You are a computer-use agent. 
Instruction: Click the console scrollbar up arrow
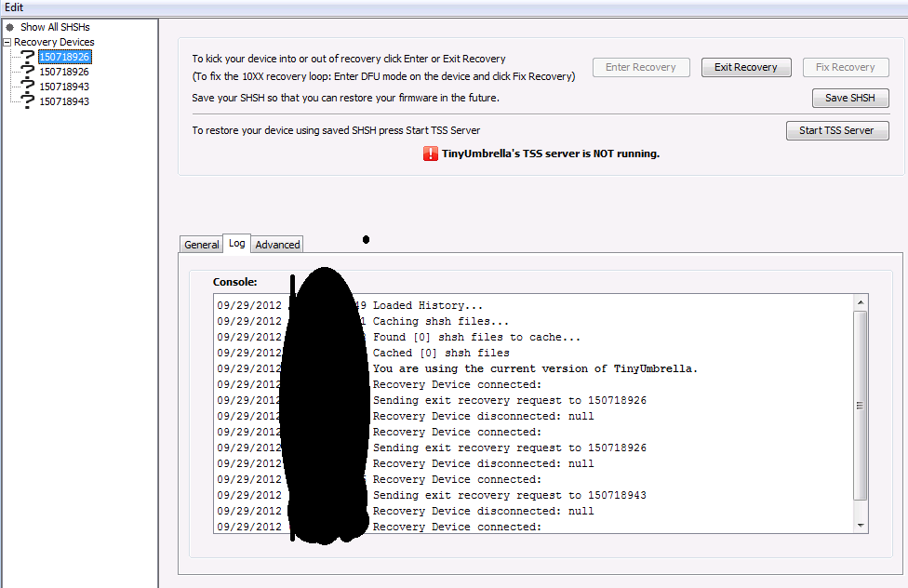861,302
